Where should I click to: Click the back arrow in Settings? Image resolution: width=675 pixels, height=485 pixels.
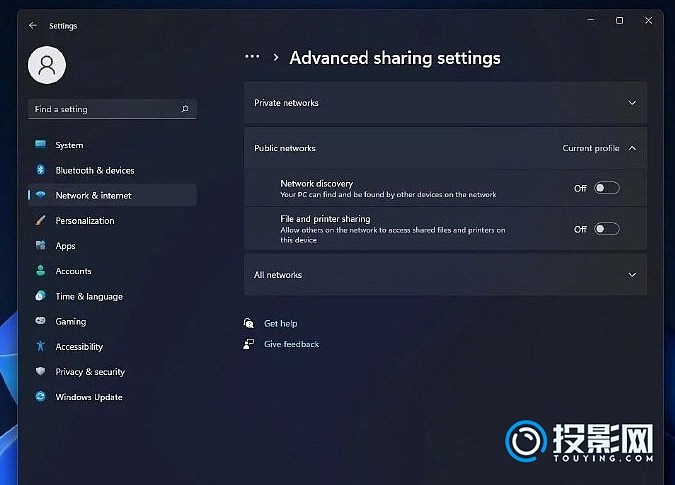click(x=33, y=26)
